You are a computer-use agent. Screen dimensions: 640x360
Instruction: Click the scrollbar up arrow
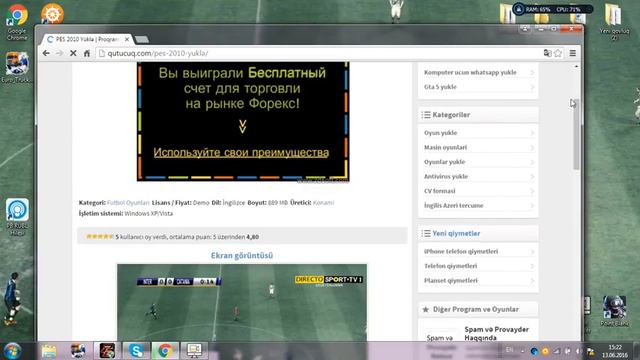tap(576, 67)
